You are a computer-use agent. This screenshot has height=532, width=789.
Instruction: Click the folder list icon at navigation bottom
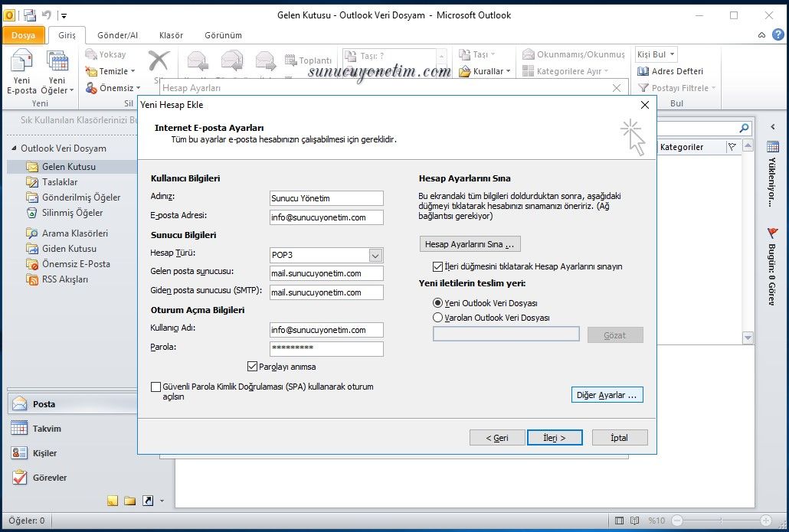pyautogui.click(x=129, y=501)
